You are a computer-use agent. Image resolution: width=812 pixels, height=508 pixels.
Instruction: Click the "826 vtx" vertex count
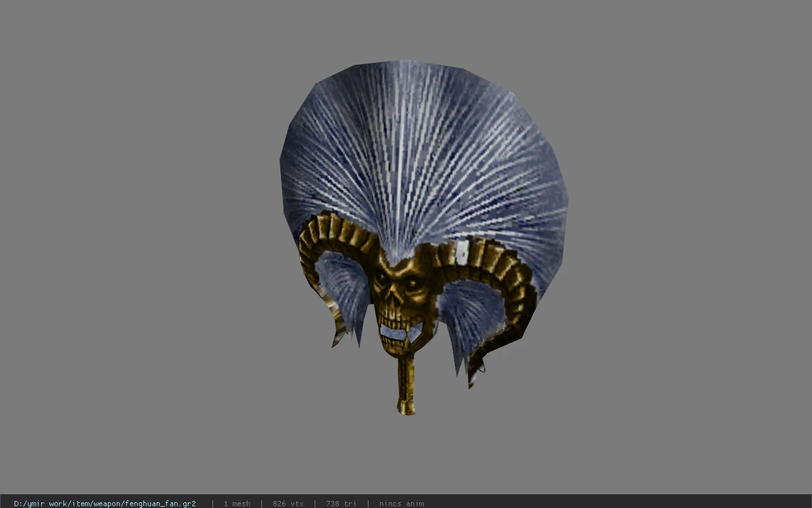point(288,504)
